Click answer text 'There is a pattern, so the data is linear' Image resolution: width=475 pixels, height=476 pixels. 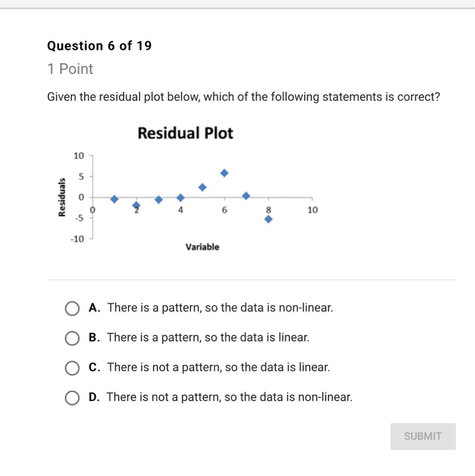(208, 337)
